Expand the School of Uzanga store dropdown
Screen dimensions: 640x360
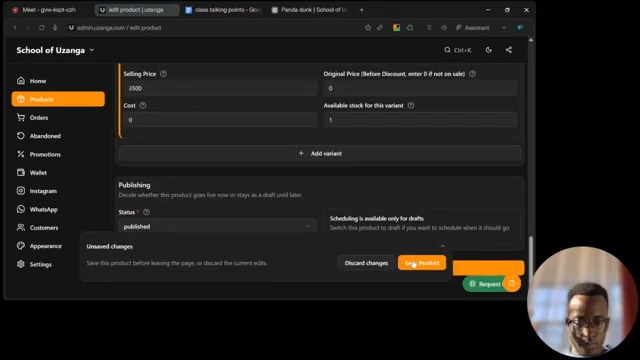click(x=55, y=50)
